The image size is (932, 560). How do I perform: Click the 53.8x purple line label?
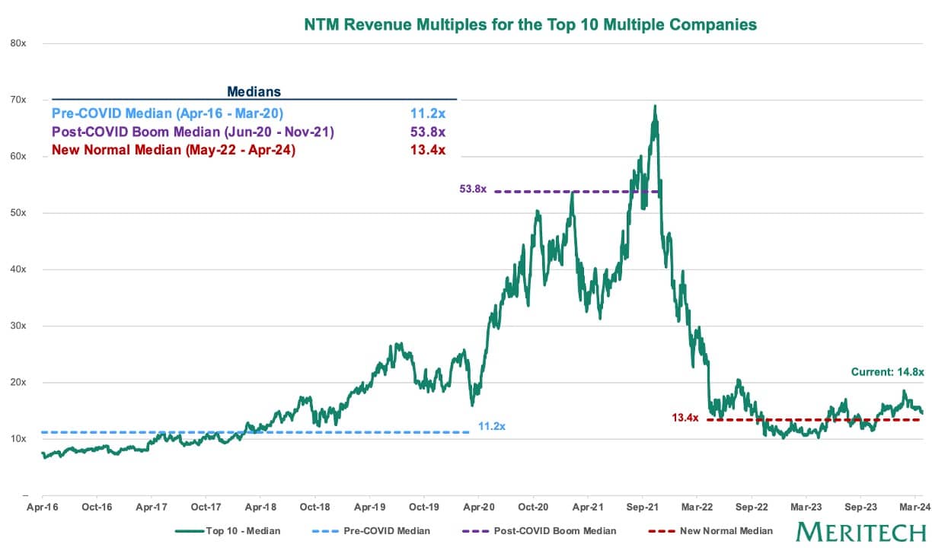[x=473, y=189]
